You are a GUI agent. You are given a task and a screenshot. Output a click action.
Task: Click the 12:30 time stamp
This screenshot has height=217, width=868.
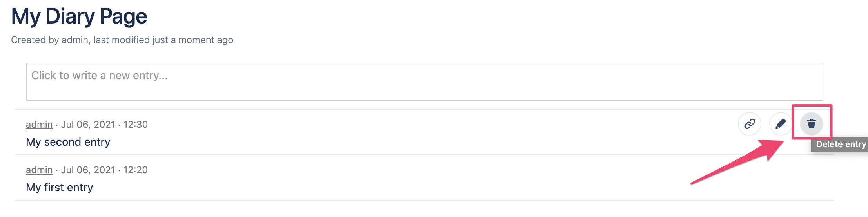pos(136,125)
